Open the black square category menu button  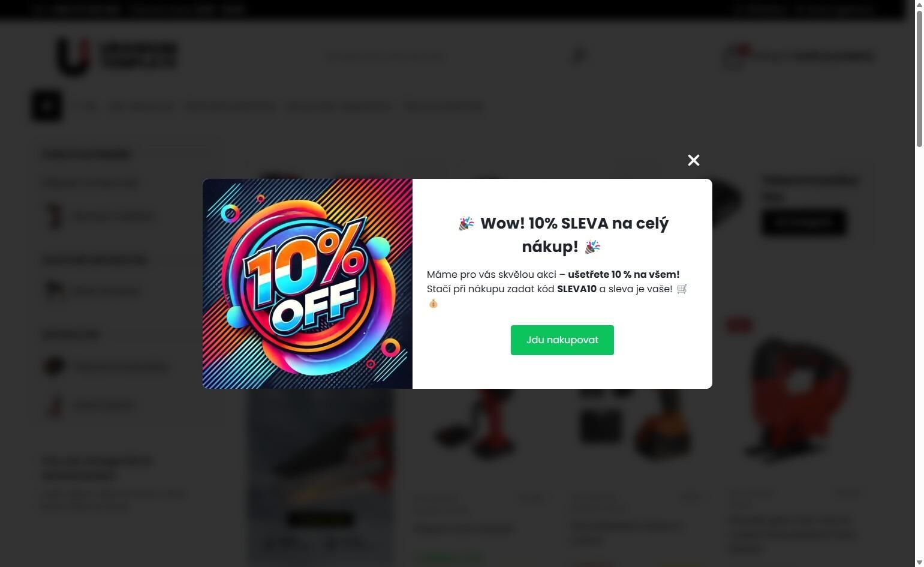click(47, 106)
